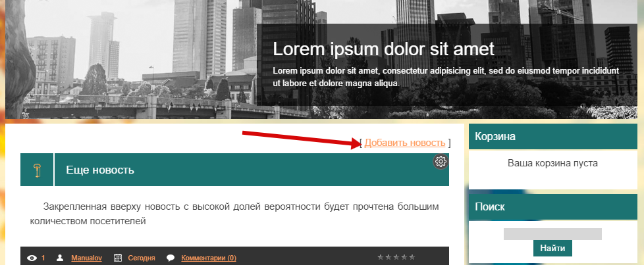
Task: Click the eye views icon in post footer
Action: tap(32, 258)
